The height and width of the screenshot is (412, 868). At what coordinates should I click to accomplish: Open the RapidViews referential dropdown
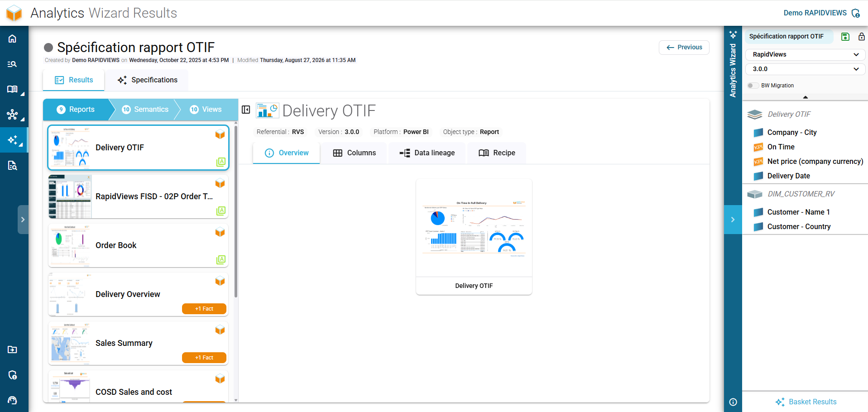click(806, 55)
